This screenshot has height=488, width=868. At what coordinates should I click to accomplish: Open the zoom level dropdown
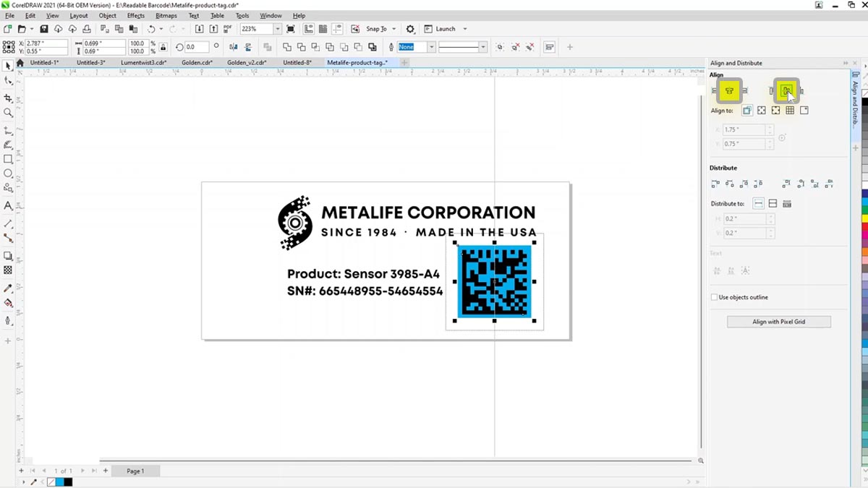[x=277, y=29]
